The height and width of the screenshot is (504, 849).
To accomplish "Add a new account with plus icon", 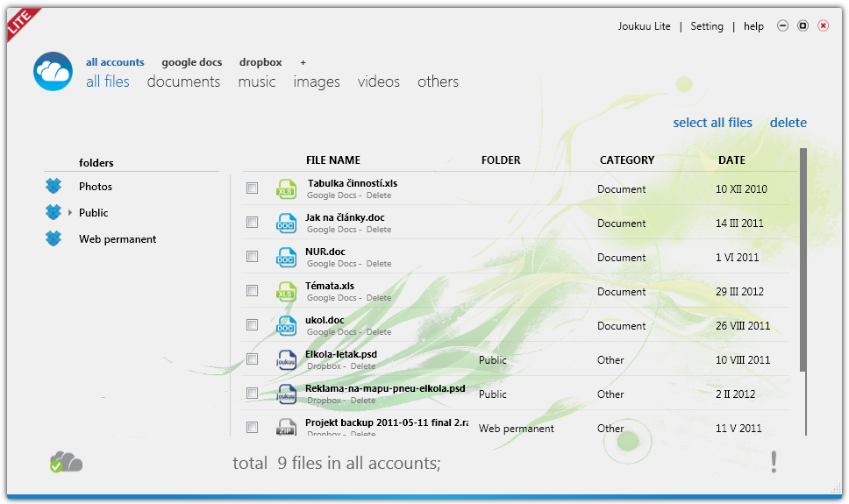I will pyautogui.click(x=303, y=63).
